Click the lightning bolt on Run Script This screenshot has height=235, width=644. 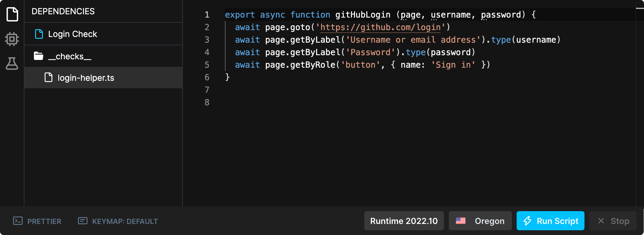527,221
